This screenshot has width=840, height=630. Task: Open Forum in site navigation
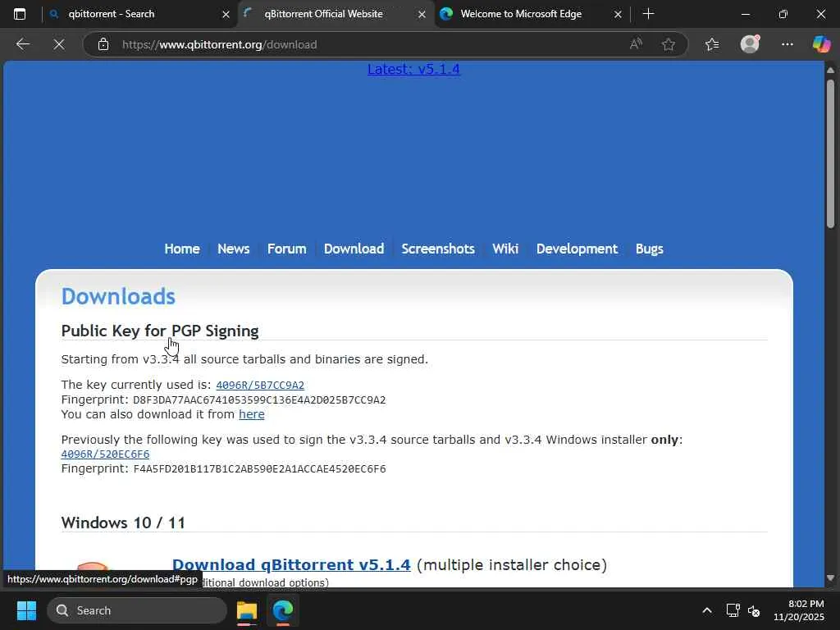(x=286, y=249)
